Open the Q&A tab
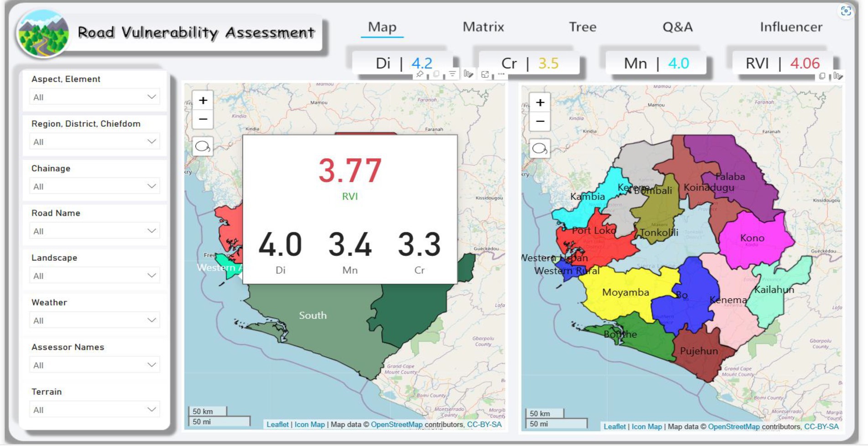This screenshot has height=446, width=868. point(677,27)
